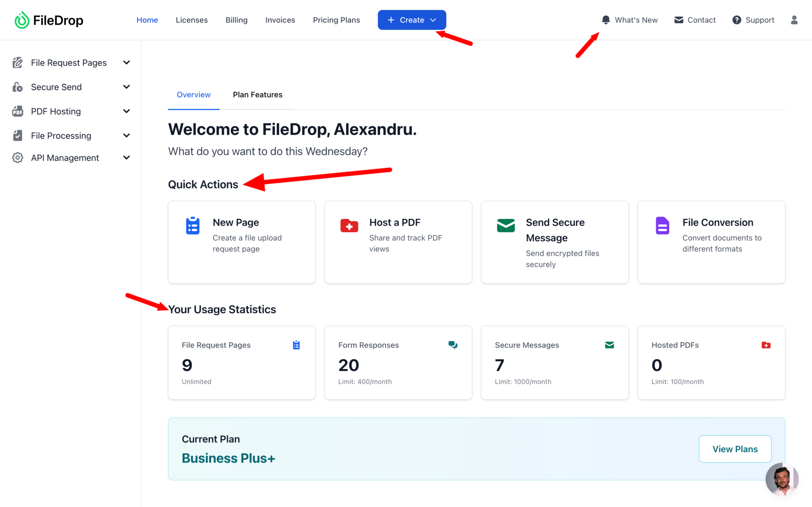The height and width of the screenshot is (507, 812).
Task: Switch to the Plan Features tab
Action: point(257,94)
